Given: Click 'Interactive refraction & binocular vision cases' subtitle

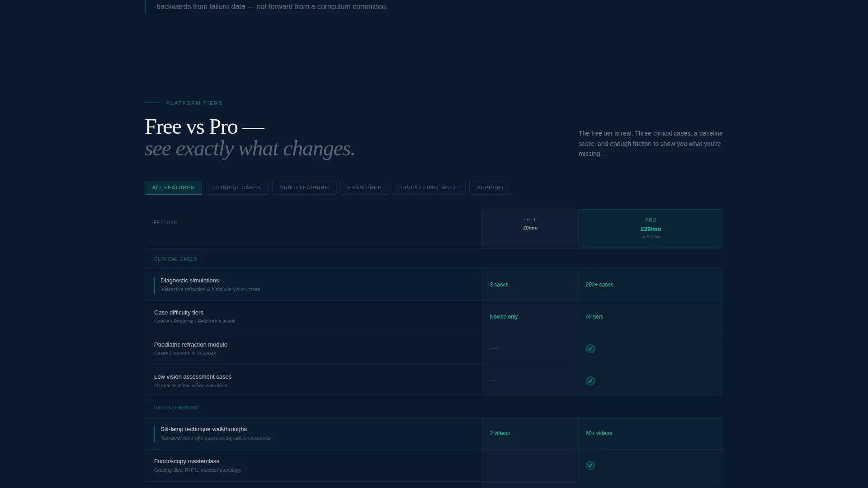Looking at the screenshot, I should (210, 289).
